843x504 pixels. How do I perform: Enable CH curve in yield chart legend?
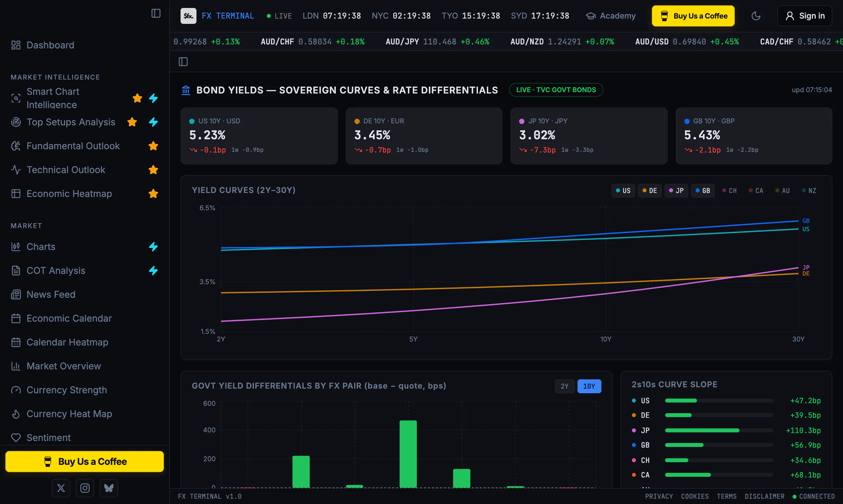pos(729,191)
